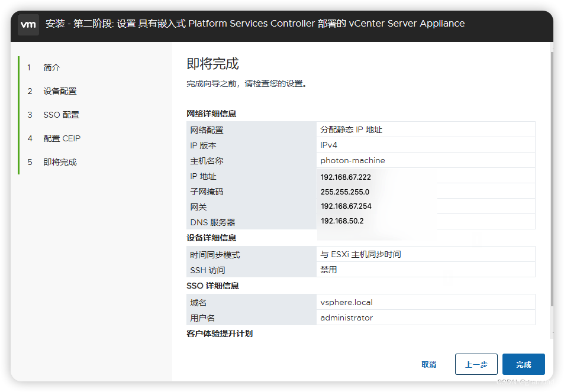This screenshot has height=392, width=564.
Task: Click the 设备详细信息 section heading
Action: (x=211, y=238)
